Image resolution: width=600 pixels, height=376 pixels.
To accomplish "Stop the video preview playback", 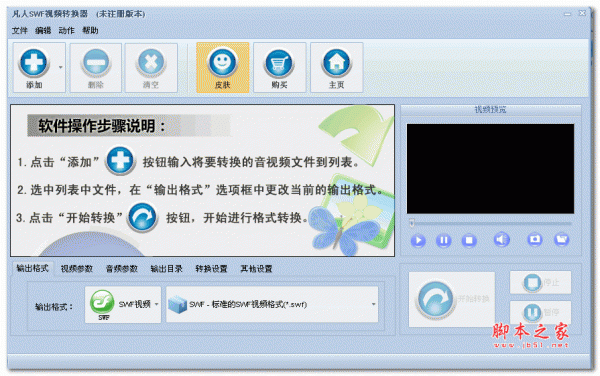I will click(x=469, y=241).
